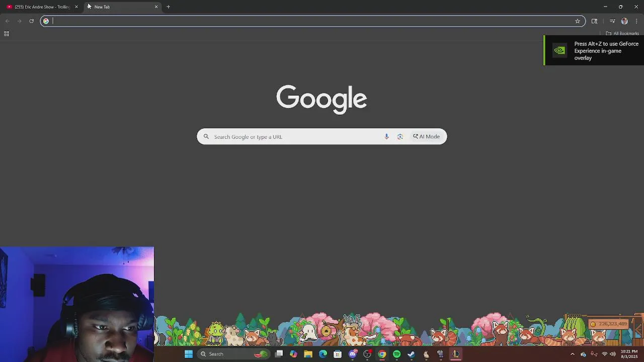Close the New Tab tab
Image resolution: width=644 pixels, height=362 pixels.
156,7
